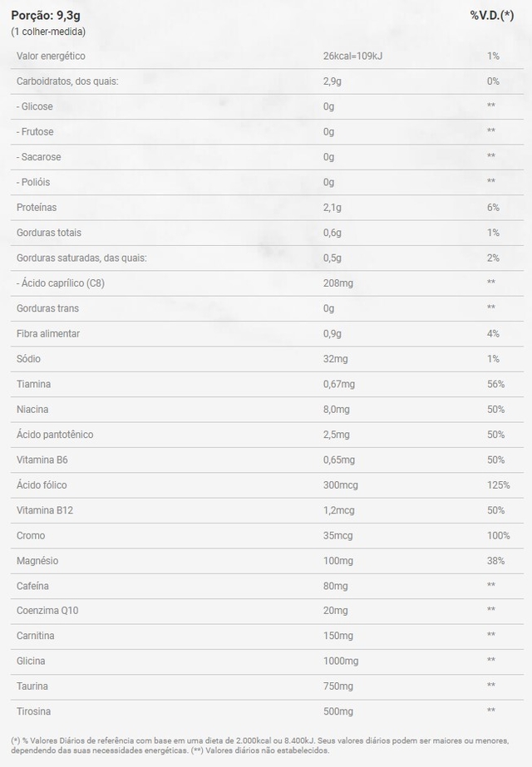
Task: Select the Proteínas row label
Action: tap(37, 208)
